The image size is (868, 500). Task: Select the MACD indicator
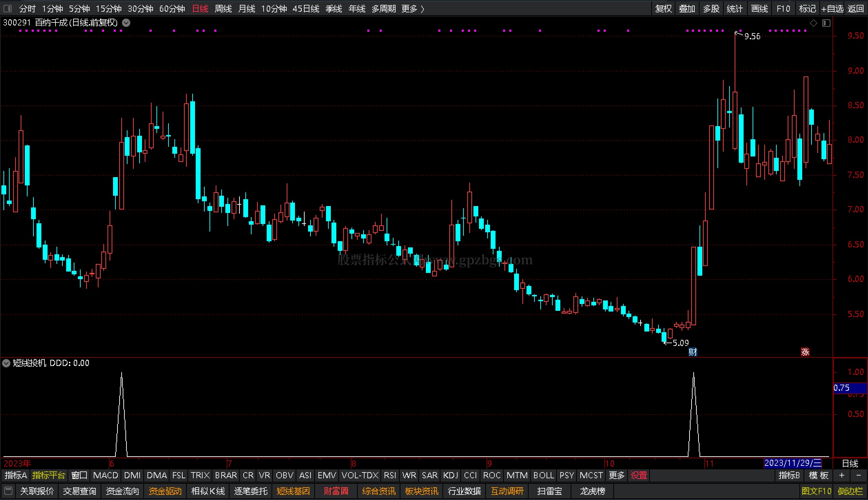coord(105,476)
